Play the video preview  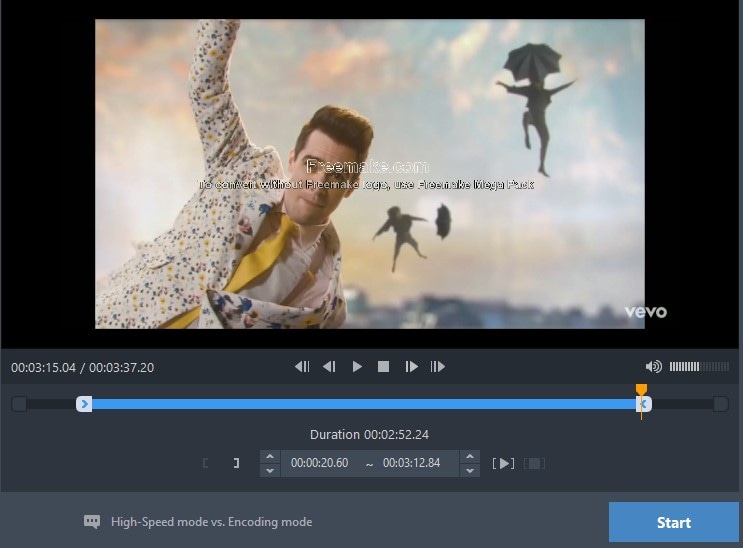pos(357,366)
